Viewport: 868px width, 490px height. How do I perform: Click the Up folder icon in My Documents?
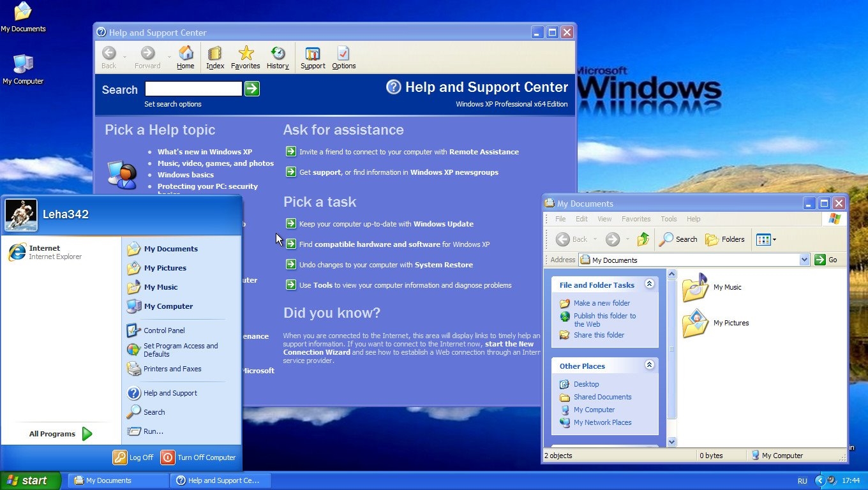point(643,239)
